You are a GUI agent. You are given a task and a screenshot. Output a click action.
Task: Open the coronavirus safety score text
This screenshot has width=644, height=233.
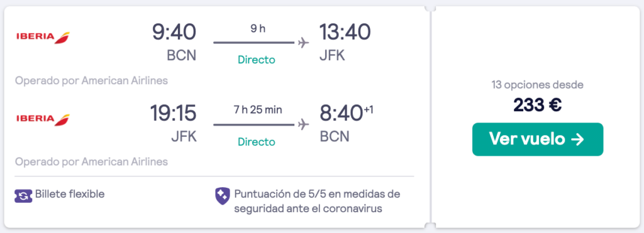pyautogui.click(x=317, y=201)
